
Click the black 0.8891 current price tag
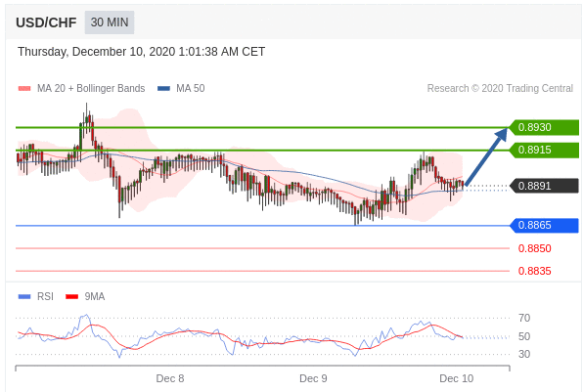(x=544, y=186)
